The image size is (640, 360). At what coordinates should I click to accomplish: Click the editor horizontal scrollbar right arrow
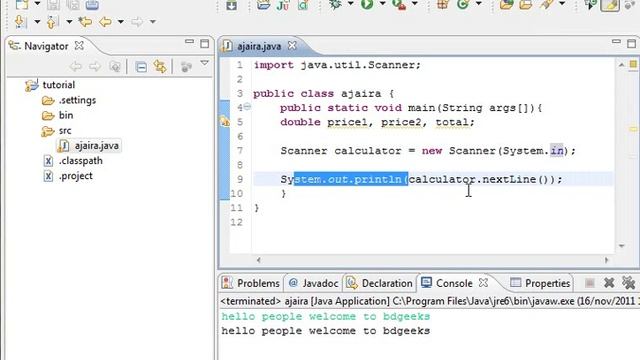[606, 260]
